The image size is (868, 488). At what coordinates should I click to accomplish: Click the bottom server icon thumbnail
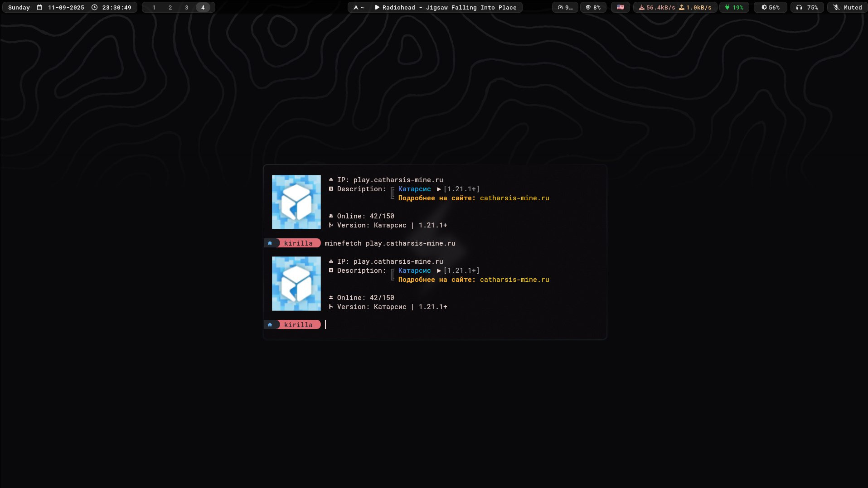coord(296,284)
